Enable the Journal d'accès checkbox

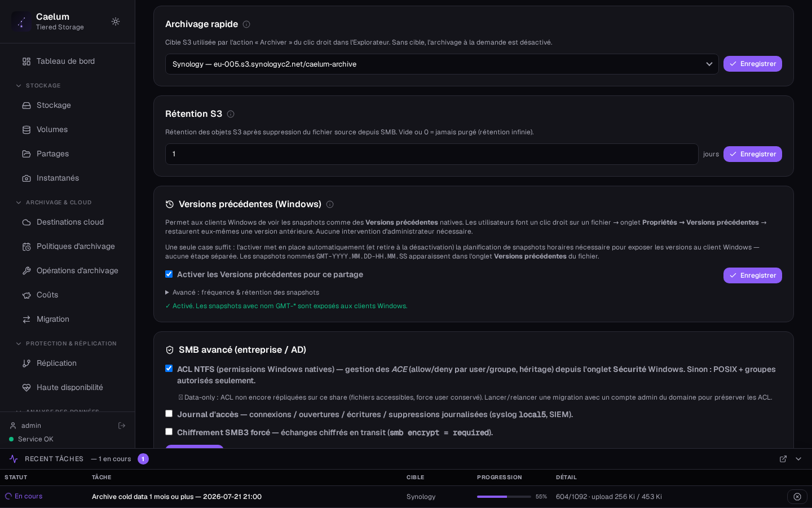(x=169, y=414)
